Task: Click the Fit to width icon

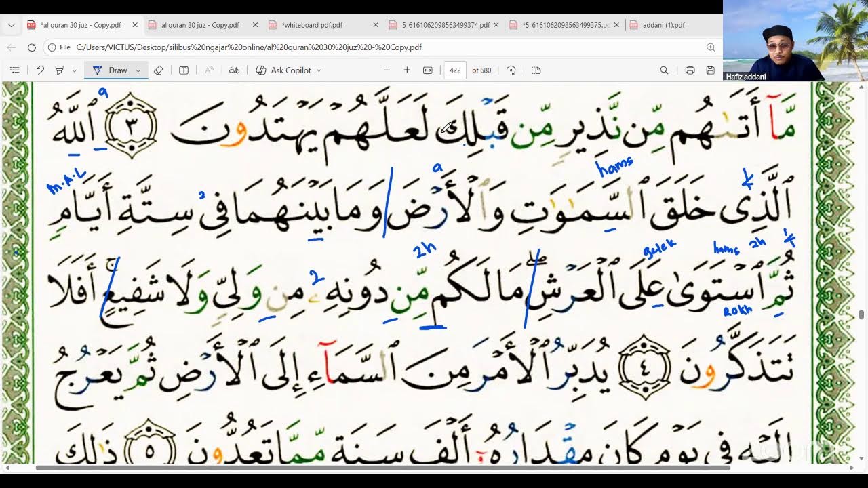Action: pos(428,70)
